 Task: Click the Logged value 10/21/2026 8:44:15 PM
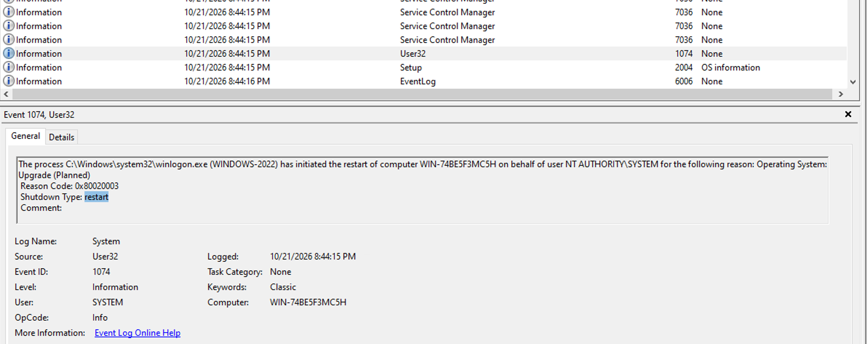(313, 256)
